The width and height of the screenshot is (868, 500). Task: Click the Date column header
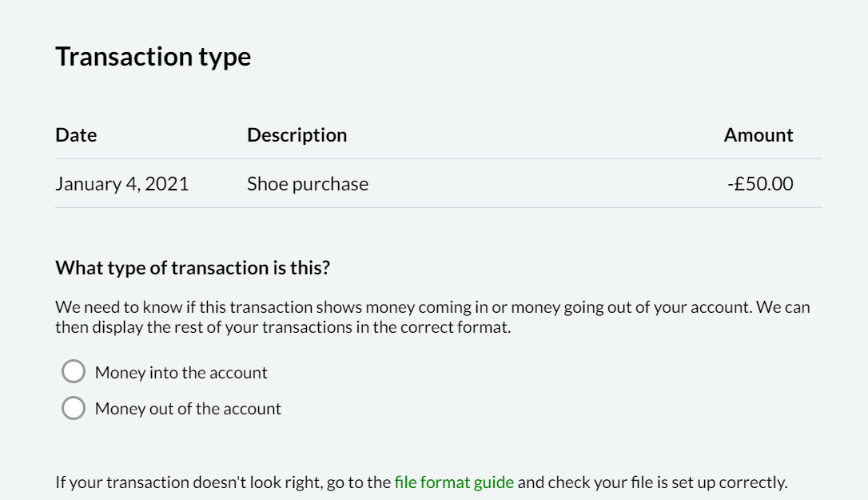(76, 135)
